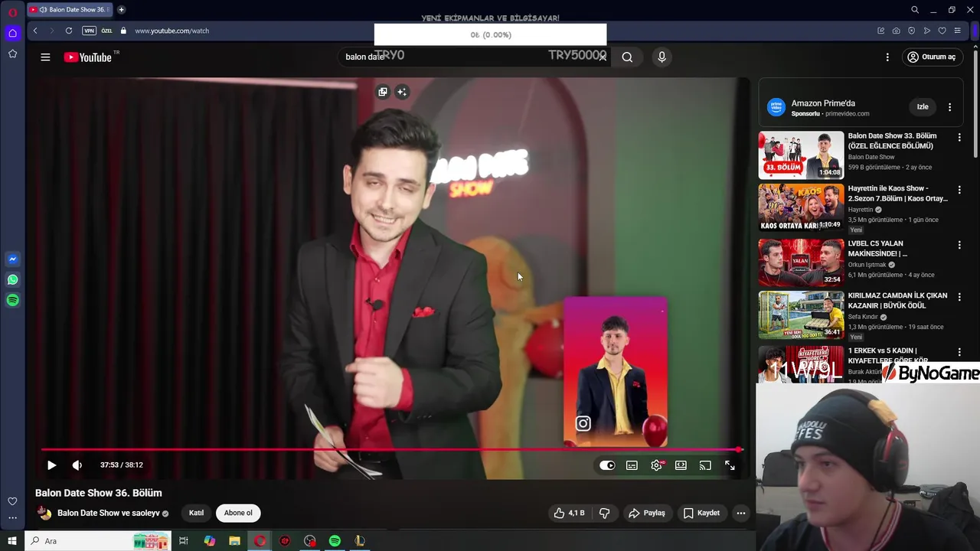Screen dimensions: 980x551
Task: Open Opera sidebar home button
Action: coord(12,33)
